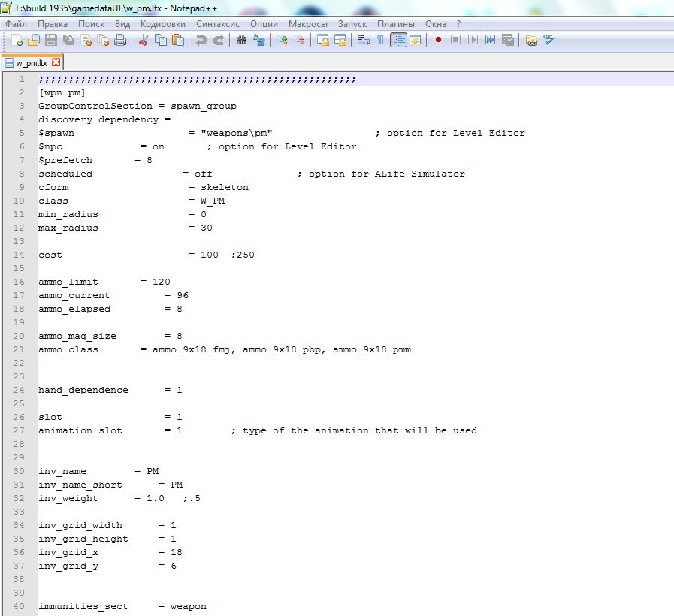Stop macro recording with the square icon

tap(455, 40)
